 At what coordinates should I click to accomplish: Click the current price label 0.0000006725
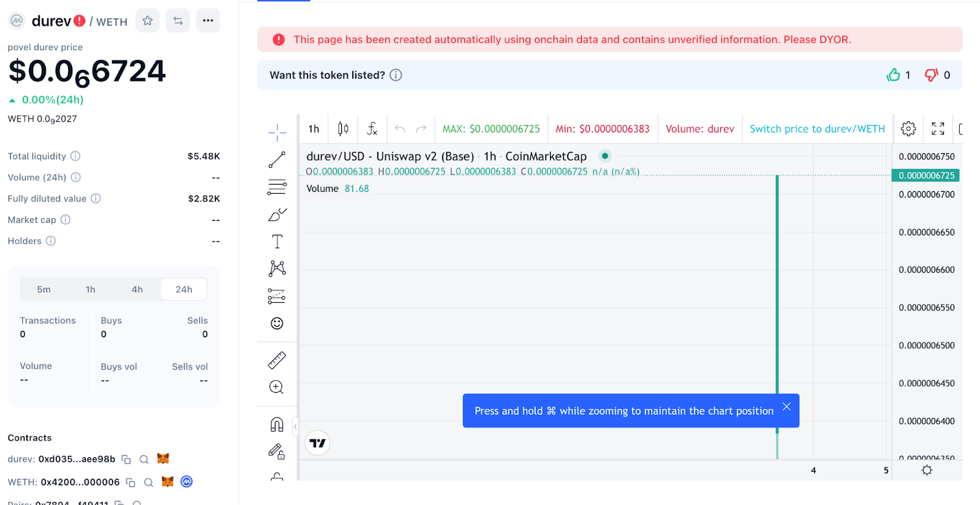tap(926, 175)
